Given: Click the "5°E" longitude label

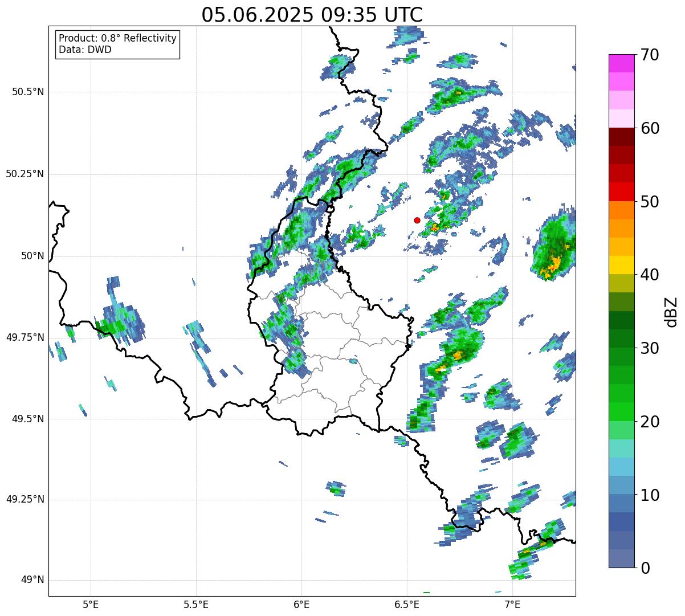Looking at the screenshot, I should 91,604.
